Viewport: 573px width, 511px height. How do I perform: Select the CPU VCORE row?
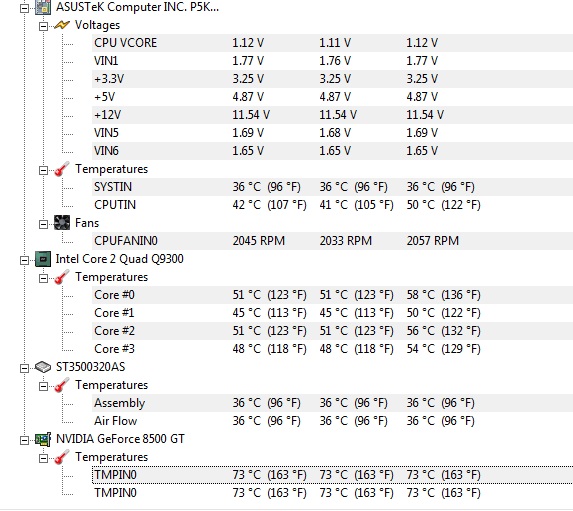tap(332, 43)
